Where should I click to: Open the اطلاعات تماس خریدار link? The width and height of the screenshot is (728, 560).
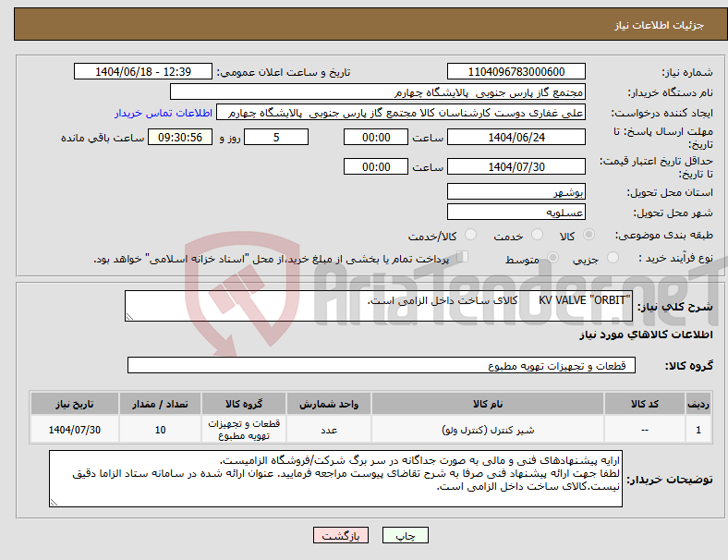(x=164, y=113)
